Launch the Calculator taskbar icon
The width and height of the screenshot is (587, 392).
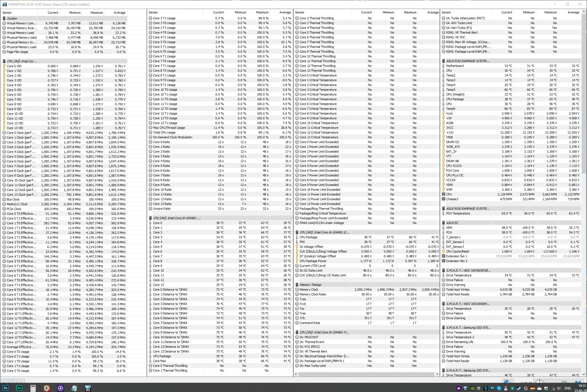click(x=33, y=388)
